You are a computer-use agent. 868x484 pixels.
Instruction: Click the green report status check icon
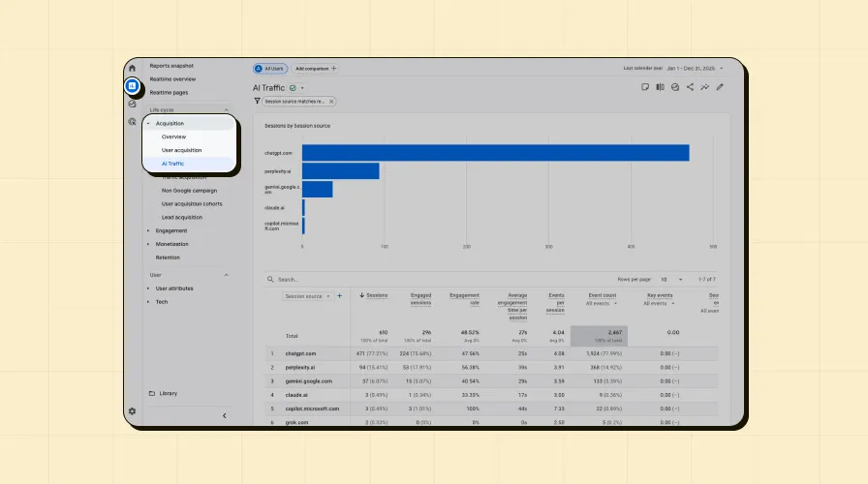pos(293,88)
